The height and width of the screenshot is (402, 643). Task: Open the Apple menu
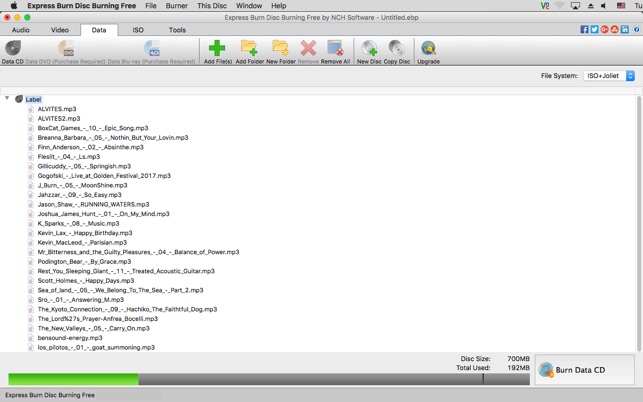pyautogui.click(x=14, y=6)
